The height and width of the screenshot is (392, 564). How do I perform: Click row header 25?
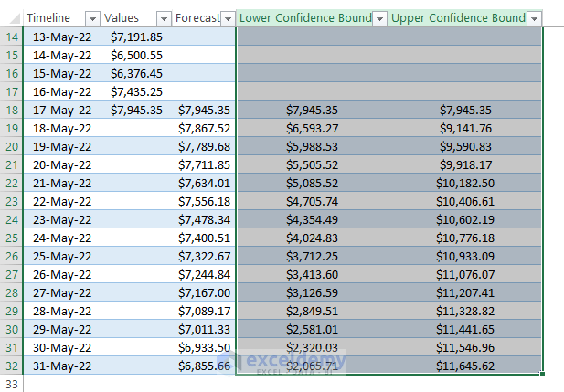[12, 238]
